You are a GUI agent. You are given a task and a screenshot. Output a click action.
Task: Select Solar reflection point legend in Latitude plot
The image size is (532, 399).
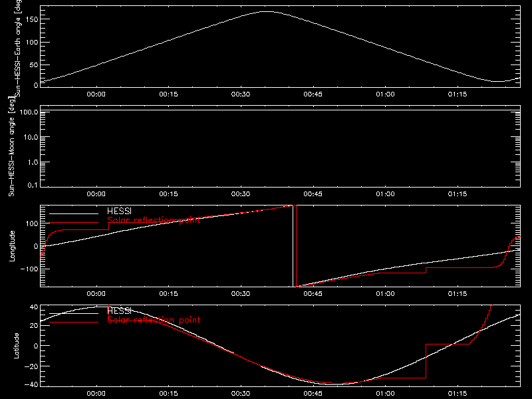(x=154, y=320)
